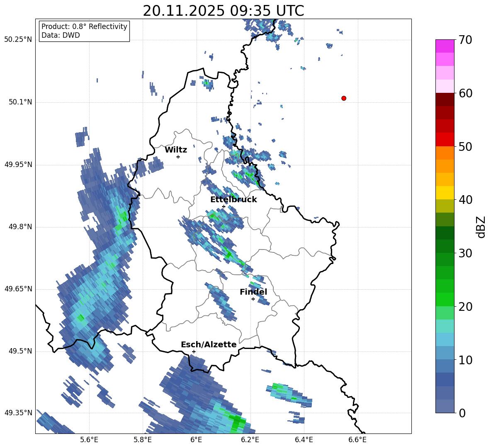
Task: Click the 50.1°N latitude label
Action: point(20,102)
